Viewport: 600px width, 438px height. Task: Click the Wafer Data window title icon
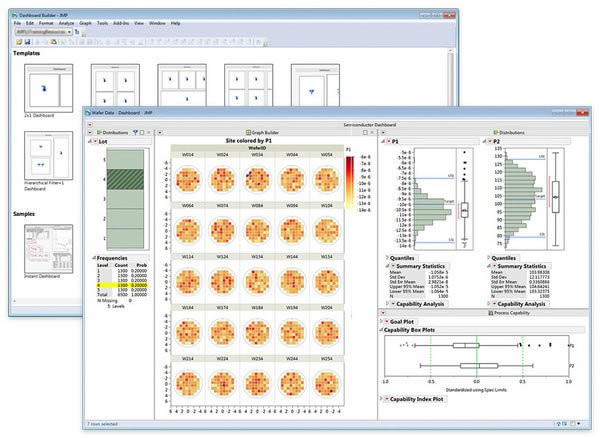pyautogui.click(x=88, y=115)
